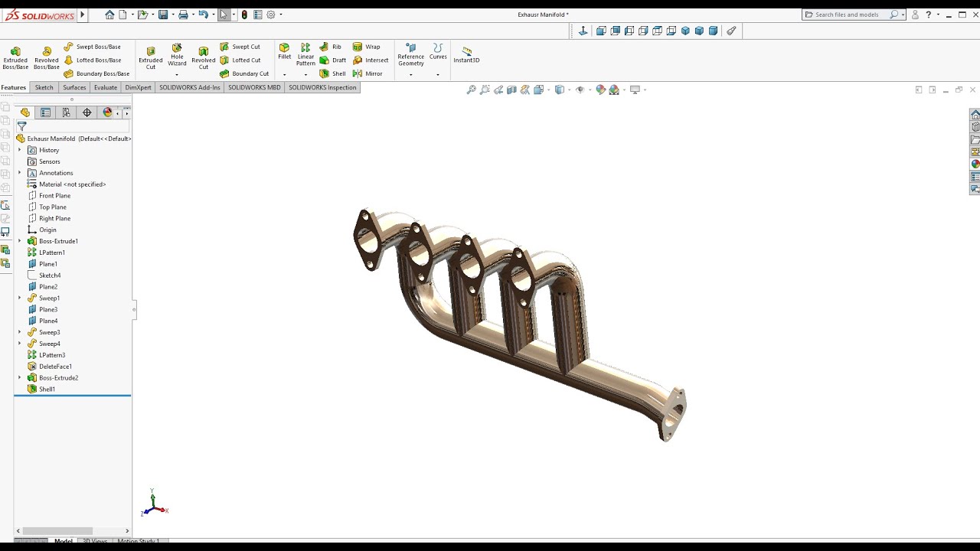Switch to the Surfaces tab
Viewport: 980px width, 551px height.
74,87
